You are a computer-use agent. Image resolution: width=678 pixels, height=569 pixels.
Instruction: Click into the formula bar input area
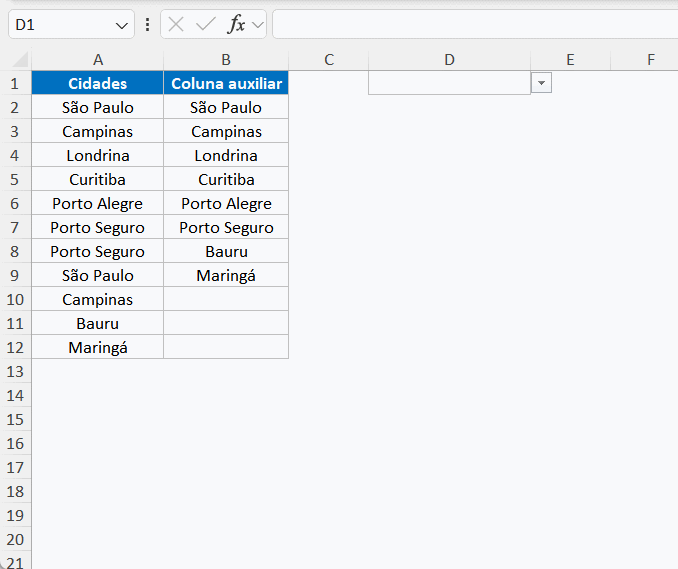(470, 25)
